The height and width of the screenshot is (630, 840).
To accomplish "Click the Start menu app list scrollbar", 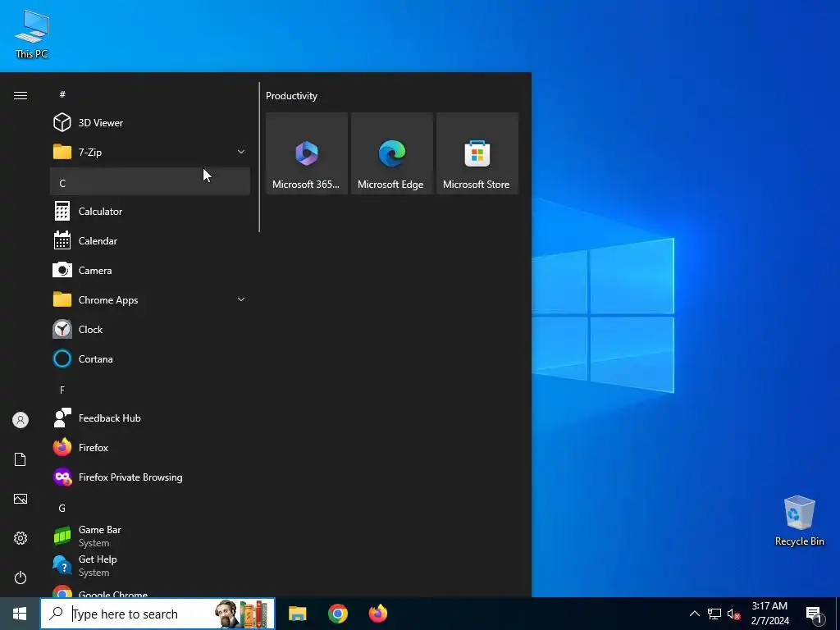I will tap(259, 157).
